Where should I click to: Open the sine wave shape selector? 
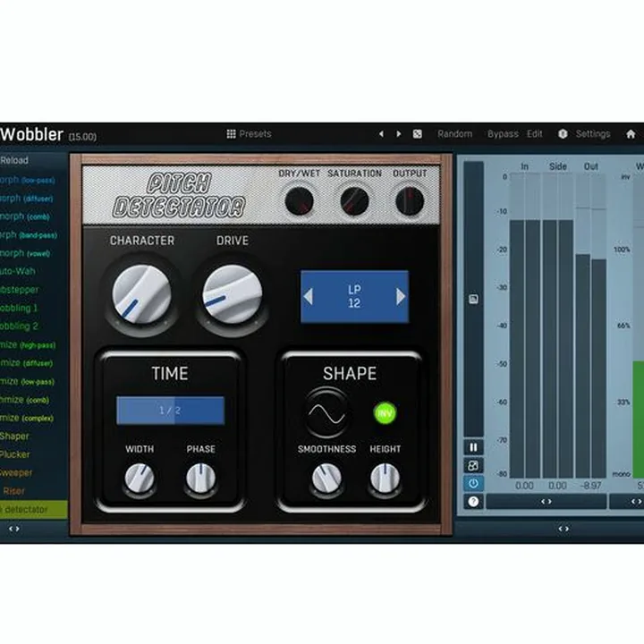[x=327, y=413]
